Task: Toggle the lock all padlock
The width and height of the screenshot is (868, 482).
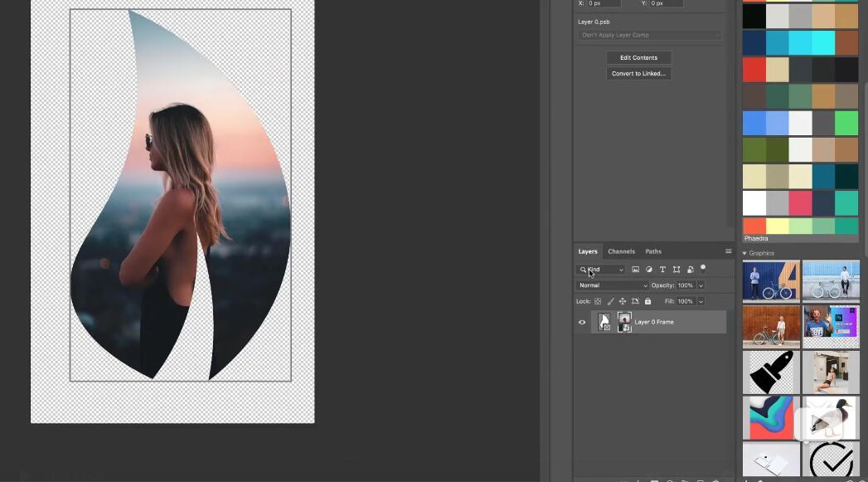Action: (647, 301)
